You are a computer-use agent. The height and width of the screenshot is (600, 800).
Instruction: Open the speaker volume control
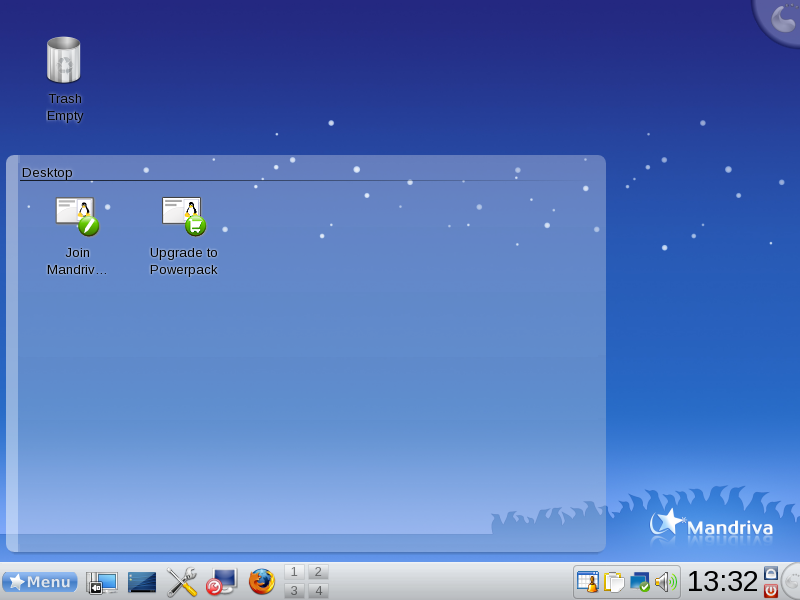666,582
